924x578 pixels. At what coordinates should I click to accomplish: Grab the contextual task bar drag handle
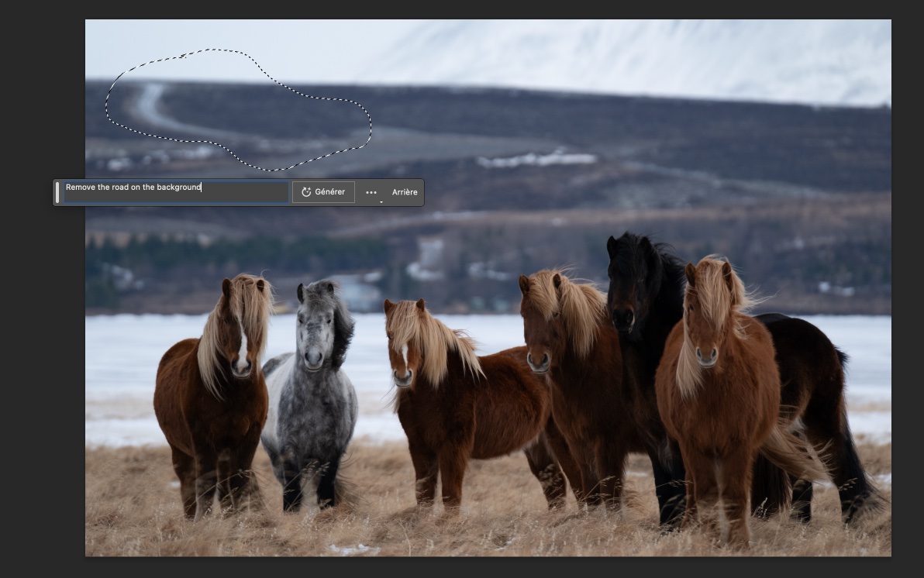[x=57, y=192]
